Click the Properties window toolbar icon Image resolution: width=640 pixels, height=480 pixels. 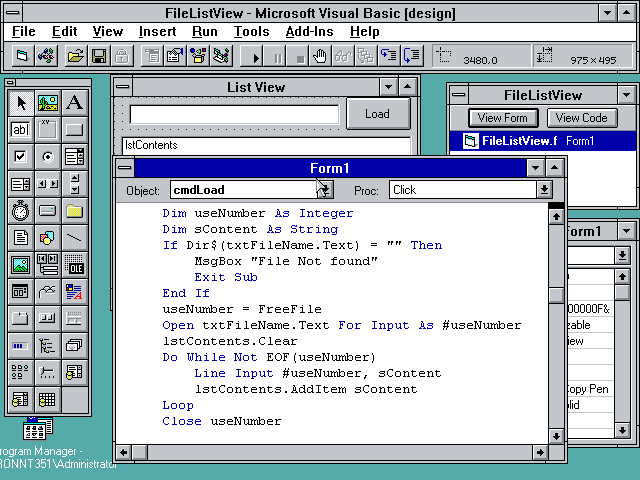click(x=175, y=56)
